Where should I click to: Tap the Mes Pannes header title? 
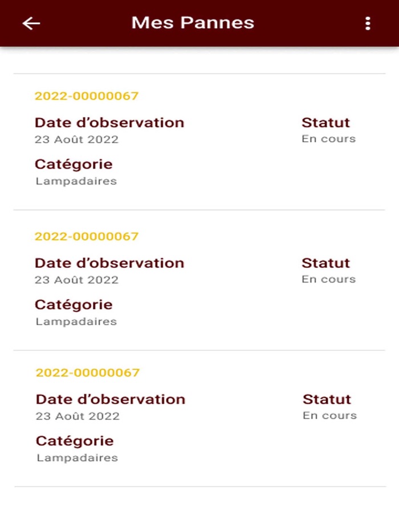coord(193,23)
